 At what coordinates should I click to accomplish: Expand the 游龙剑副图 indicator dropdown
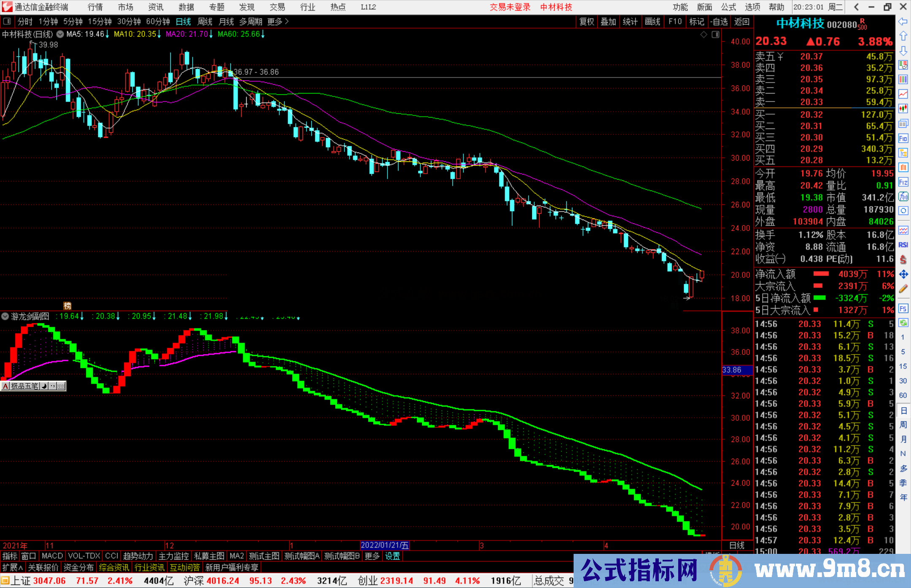click(5, 316)
